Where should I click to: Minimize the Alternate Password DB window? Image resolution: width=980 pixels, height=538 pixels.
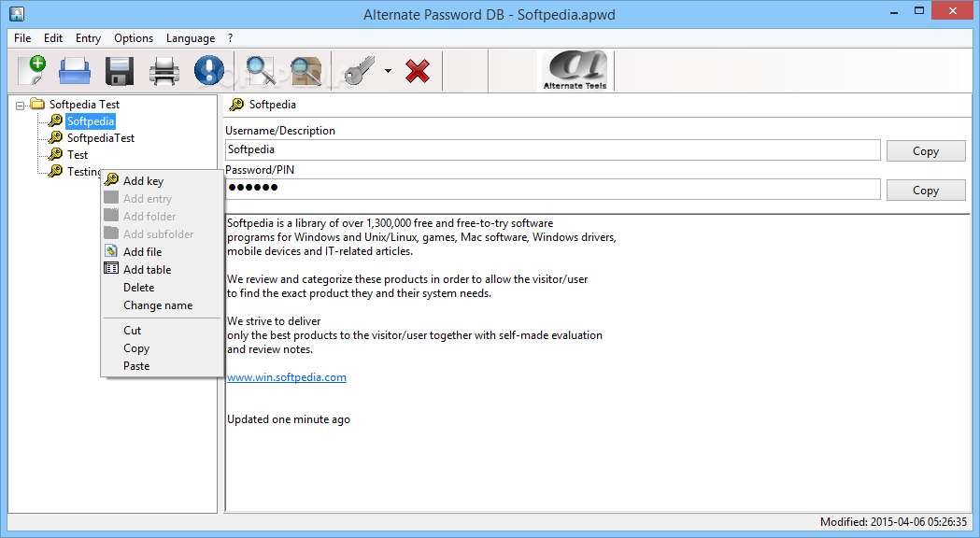pos(894,11)
